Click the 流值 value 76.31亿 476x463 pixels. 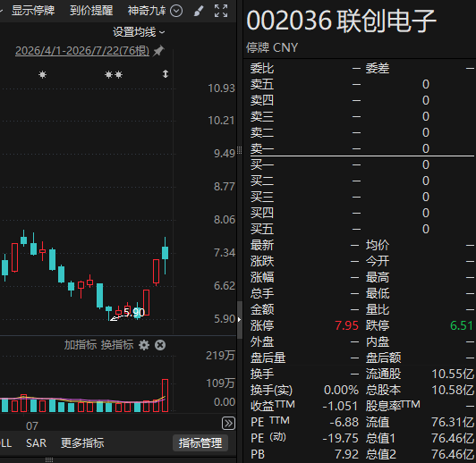(x=453, y=422)
